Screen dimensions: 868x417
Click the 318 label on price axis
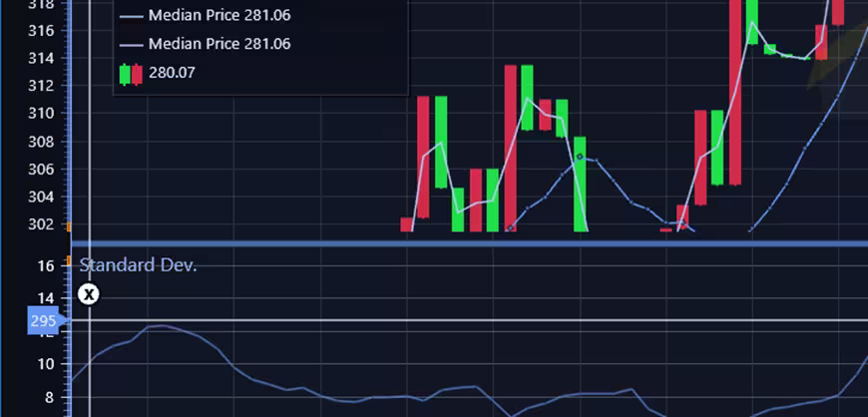click(x=42, y=4)
